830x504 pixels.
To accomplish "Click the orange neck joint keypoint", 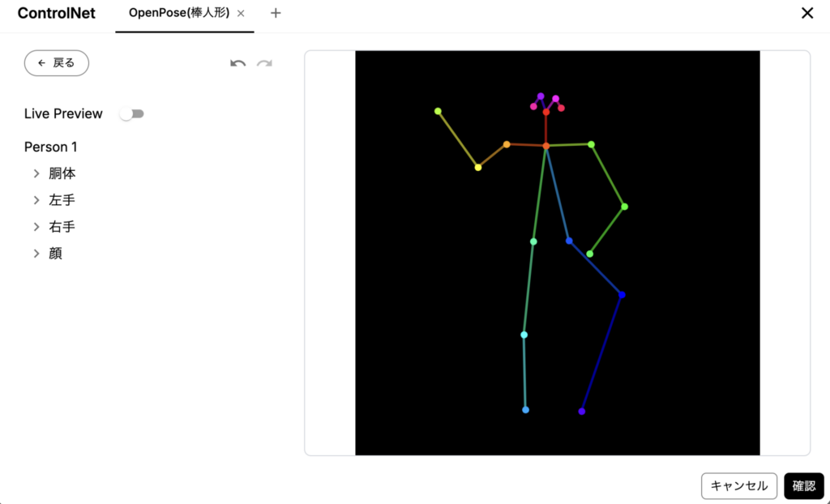I will click(x=546, y=146).
